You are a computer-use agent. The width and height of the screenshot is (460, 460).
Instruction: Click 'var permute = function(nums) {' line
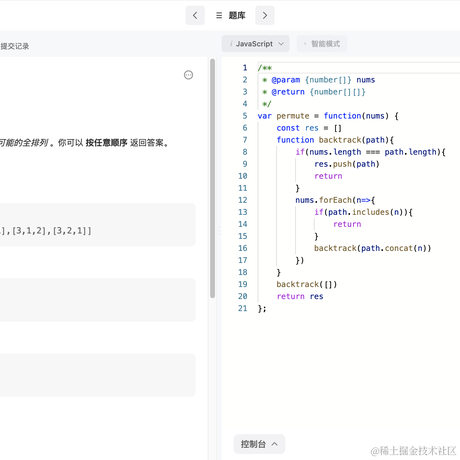(328, 116)
